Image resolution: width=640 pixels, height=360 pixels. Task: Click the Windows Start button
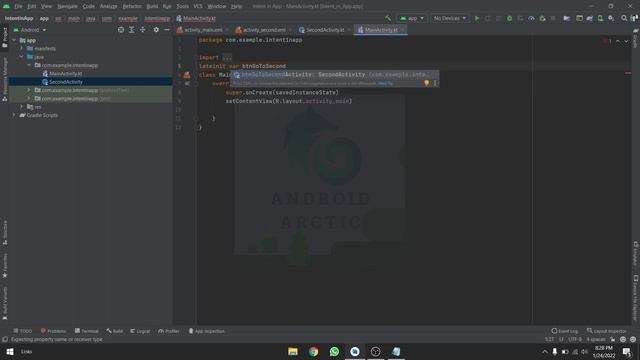click(10, 351)
